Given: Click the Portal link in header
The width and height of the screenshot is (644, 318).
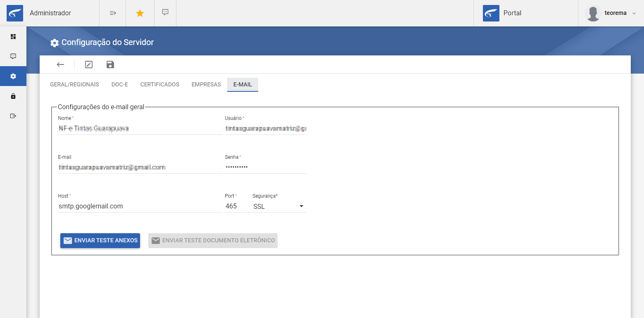Looking at the screenshot, I should [512, 13].
